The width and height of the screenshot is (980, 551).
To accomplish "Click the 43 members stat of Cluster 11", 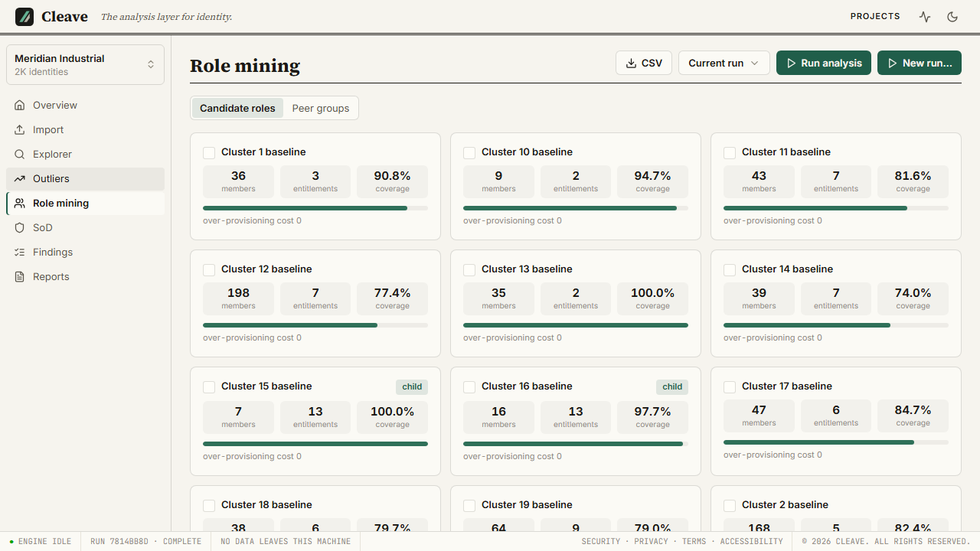I will (759, 181).
